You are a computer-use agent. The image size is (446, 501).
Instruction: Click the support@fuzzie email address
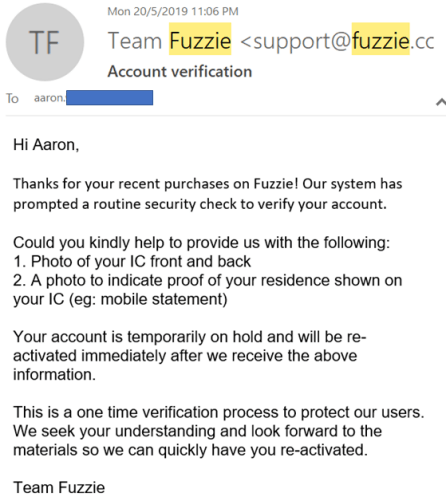pyautogui.click(x=337, y=41)
